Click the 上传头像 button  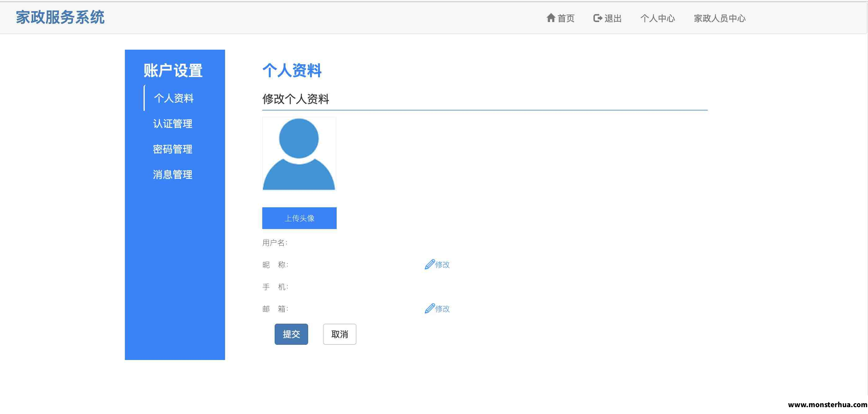(x=299, y=218)
